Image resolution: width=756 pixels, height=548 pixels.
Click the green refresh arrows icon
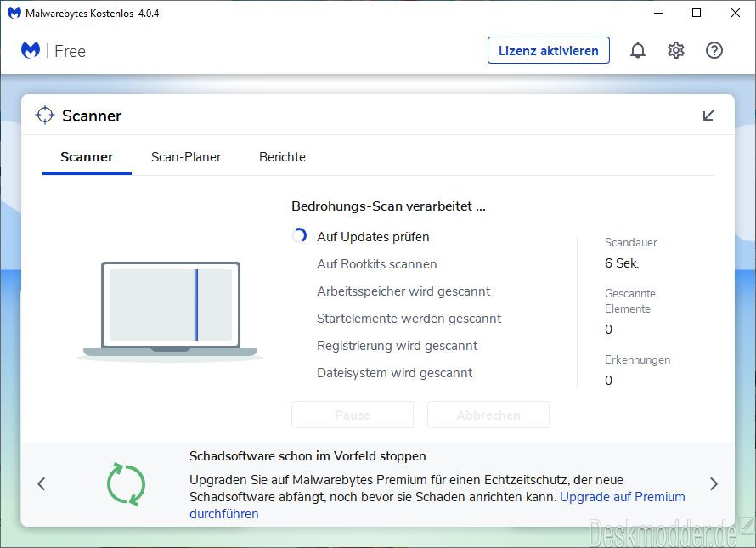coord(126,484)
